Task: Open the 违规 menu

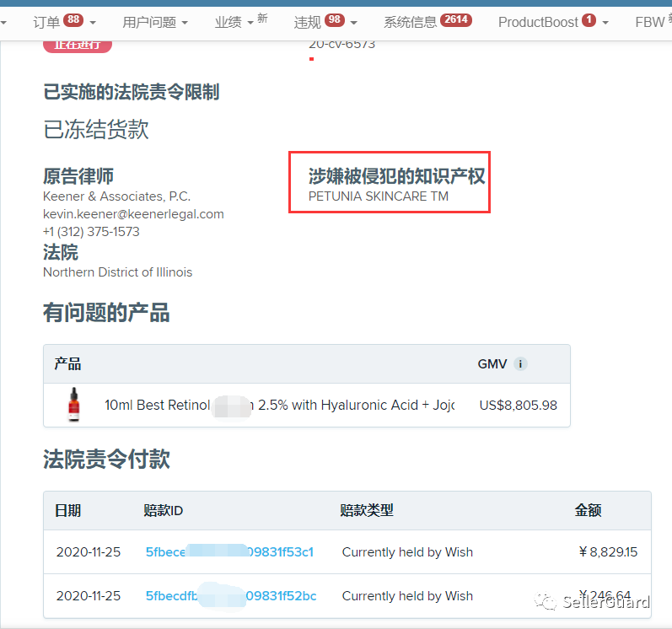Action: (307, 22)
